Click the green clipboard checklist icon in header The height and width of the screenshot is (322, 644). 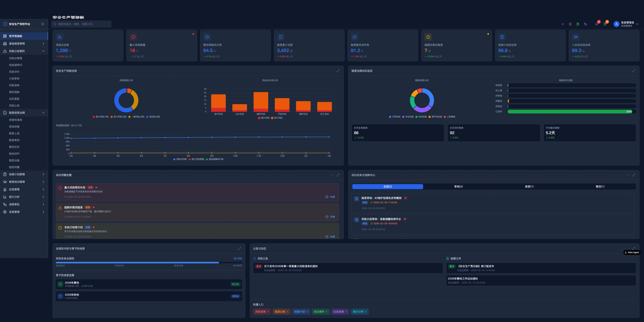578,24
